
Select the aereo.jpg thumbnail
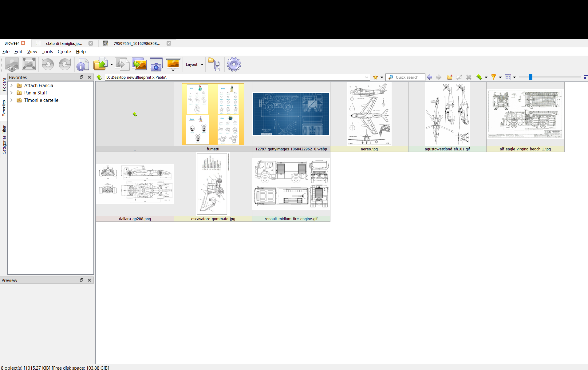click(x=369, y=117)
